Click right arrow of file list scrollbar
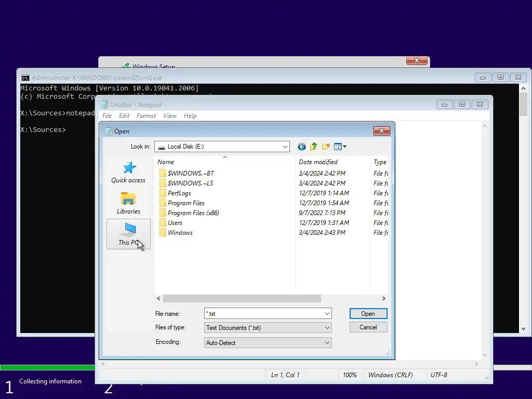Viewport: 532px width, 399px height. click(x=384, y=299)
